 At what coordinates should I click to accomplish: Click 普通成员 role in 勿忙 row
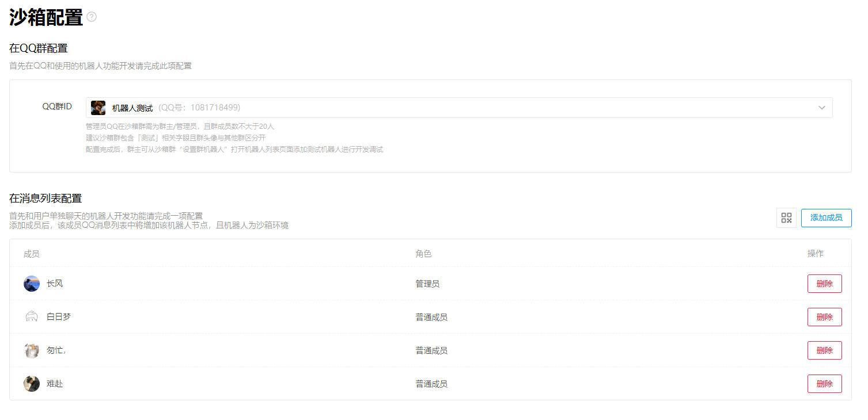coord(431,350)
